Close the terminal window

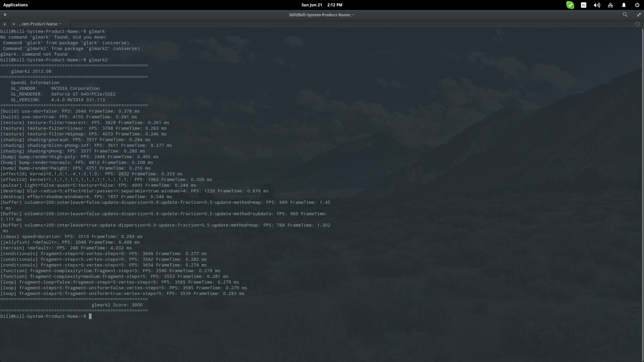pyautogui.click(x=5, y=15)
